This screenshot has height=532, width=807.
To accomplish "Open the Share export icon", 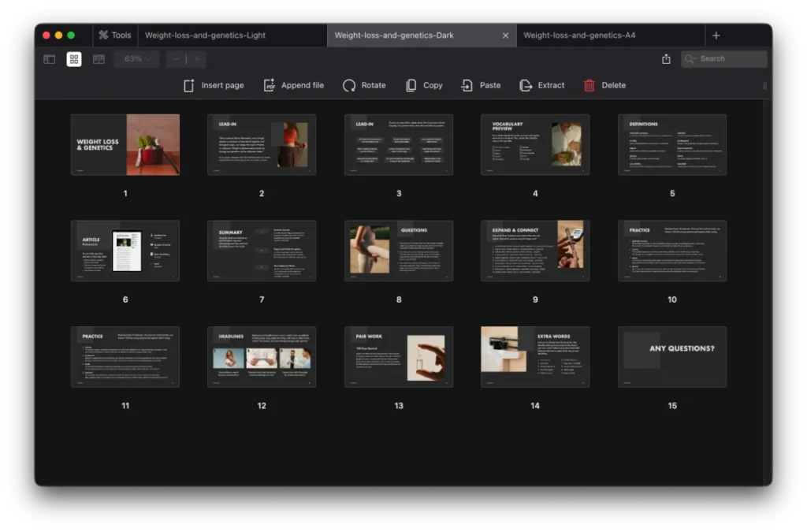I will point(666,59).
